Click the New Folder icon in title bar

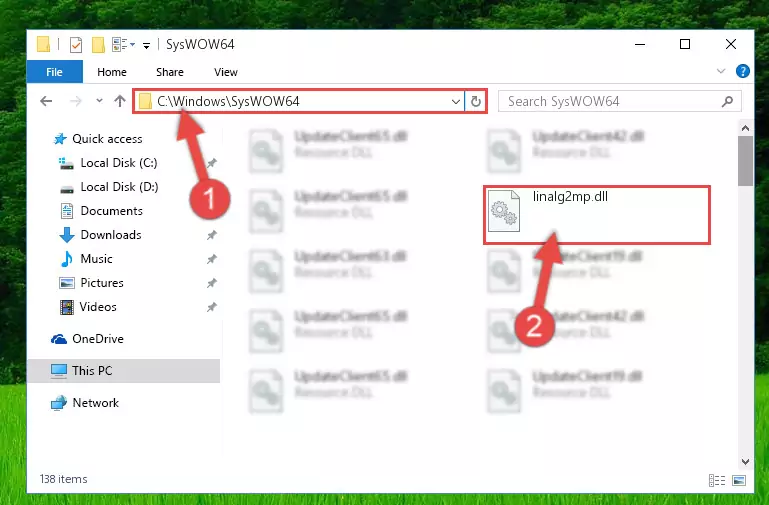pyautogui.click(x=98, y=45)
